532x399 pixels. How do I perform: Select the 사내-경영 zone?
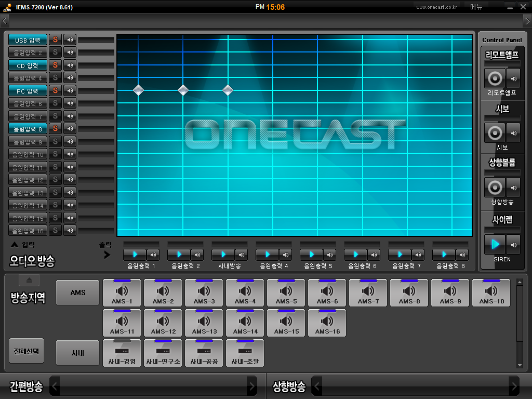[x=122, y=353]
